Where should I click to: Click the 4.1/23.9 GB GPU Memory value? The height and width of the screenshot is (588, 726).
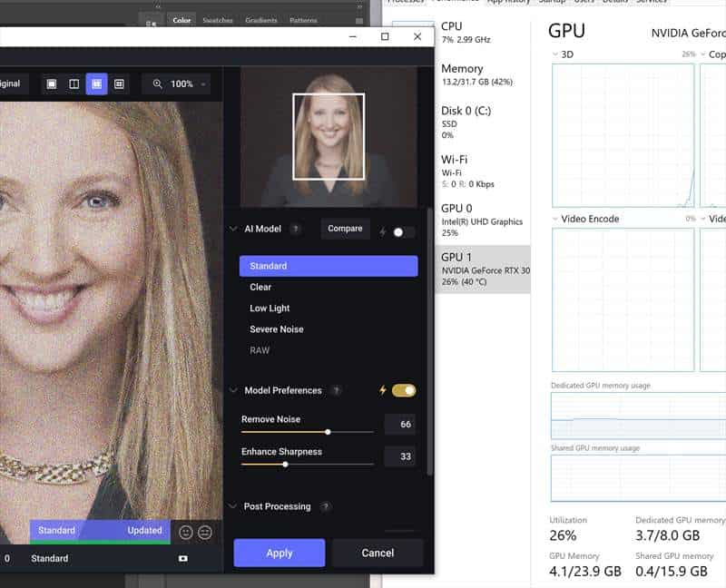pos(584,572)
